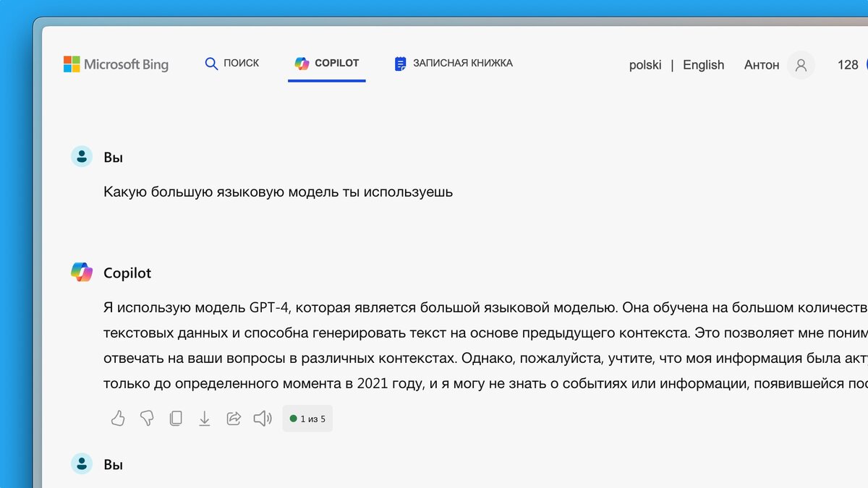Screen dimensions: 868x488
Task: Share the Copilot response
Action: pos(234,419)
